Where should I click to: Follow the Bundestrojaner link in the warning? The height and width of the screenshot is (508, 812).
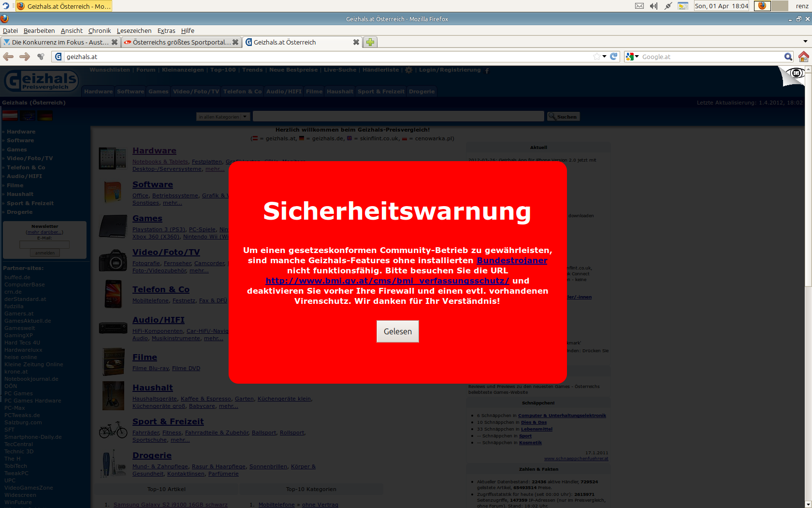tap(512, 260)
